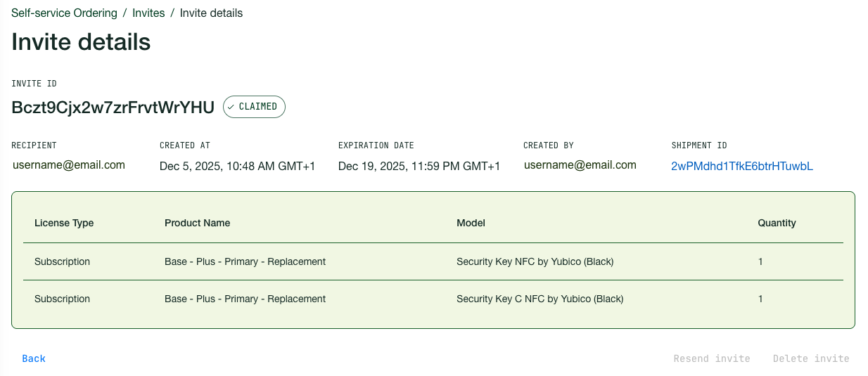This screenshot has width=868, height=376.
Task: Select the Security Key C NFC row
Action: [540, 299]
